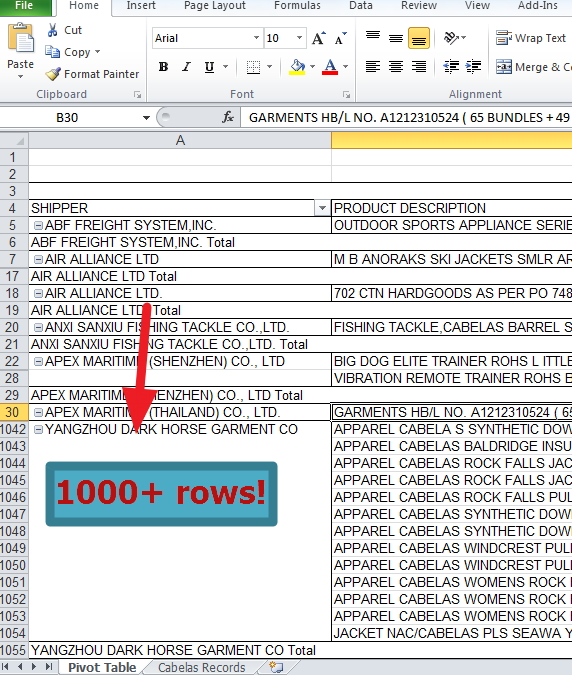
Task: Open fill color dropdown arrow
Action: click(312, 67)
